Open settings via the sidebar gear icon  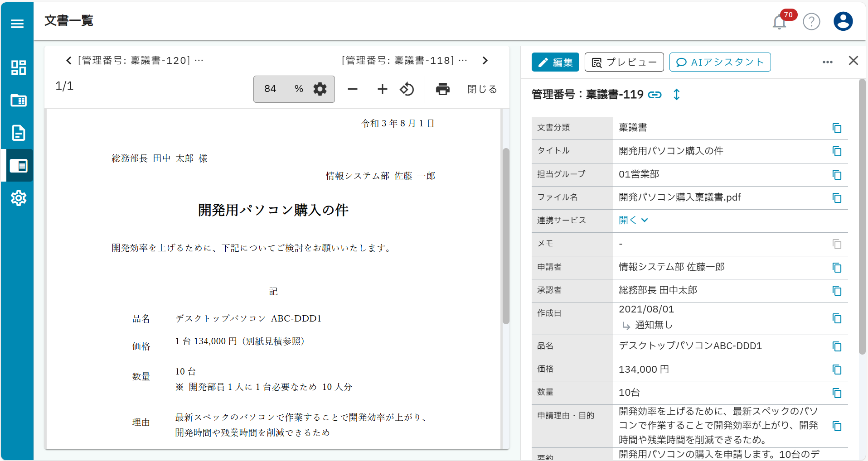(x=18, y=198)
